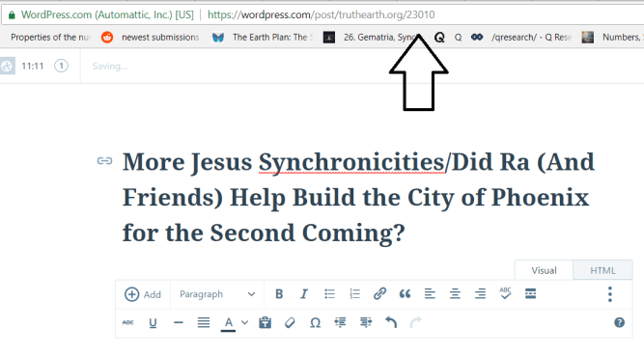Screen dimensions: 644x357
Task: Open the bold Q icon bookmark
Action: (439, 38)
